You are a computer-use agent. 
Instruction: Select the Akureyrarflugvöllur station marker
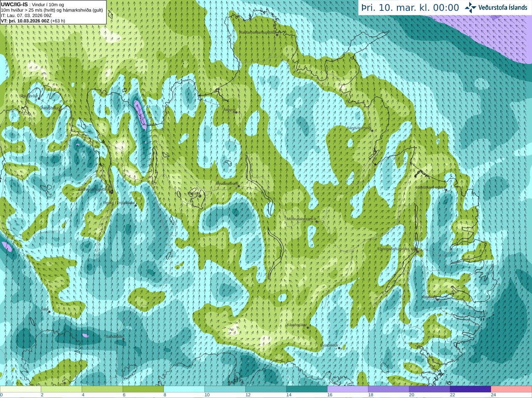coord(111,192)
